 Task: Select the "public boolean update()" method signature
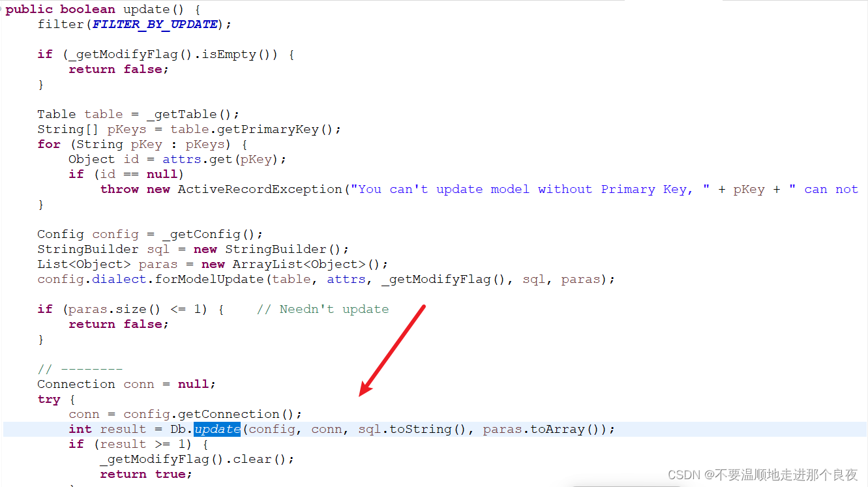point(95,8)
